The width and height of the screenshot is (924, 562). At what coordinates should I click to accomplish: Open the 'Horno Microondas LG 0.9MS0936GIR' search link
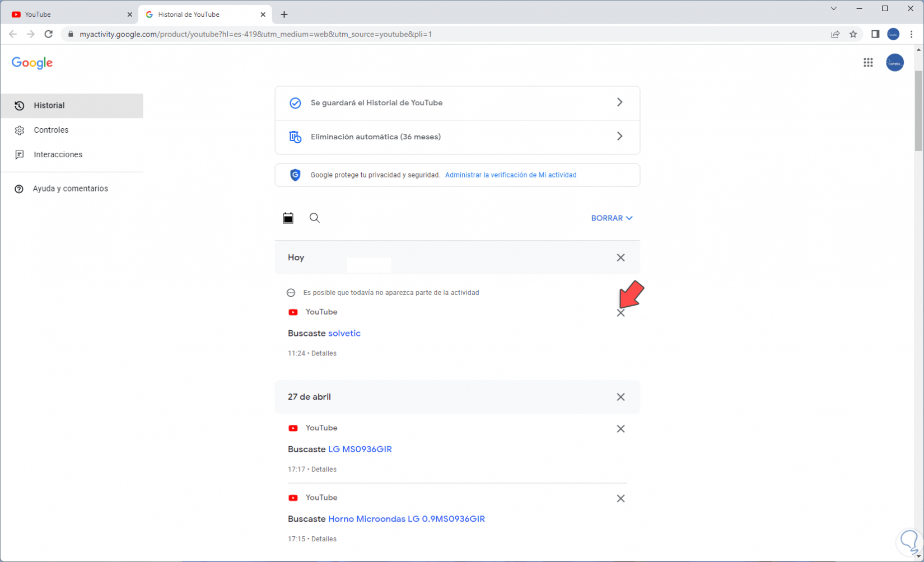pyautogui.click(x=406, y=519)
